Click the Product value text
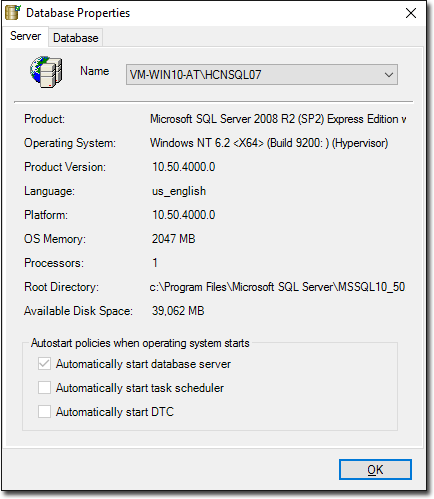Viewport: 434px width, 499px height. coord(278,119)
